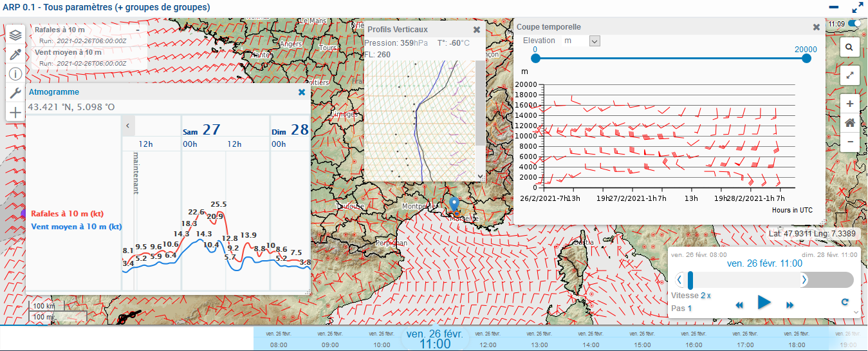Image resolution: width=868 pixels, height=351 pixels.
Task: Collapse the time player panel chevron
Action: 856,312
